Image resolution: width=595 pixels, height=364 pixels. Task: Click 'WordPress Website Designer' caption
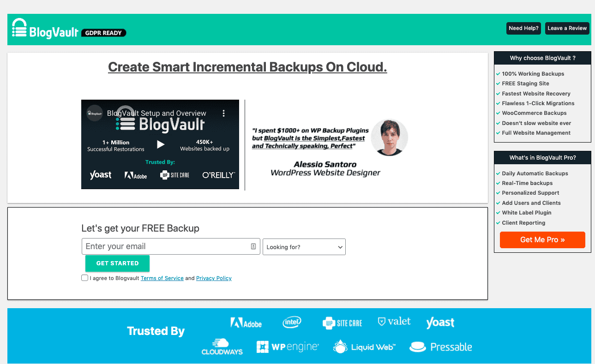pos(325,173)
